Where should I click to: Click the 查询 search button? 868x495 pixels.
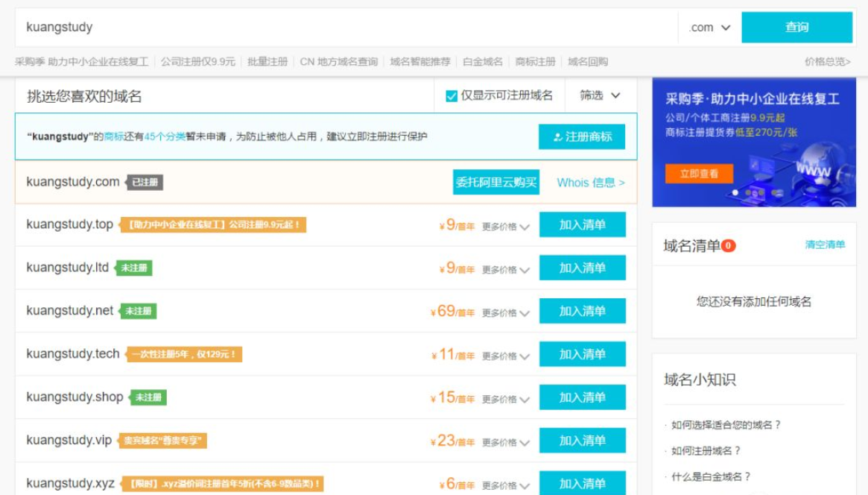point(796,28)
